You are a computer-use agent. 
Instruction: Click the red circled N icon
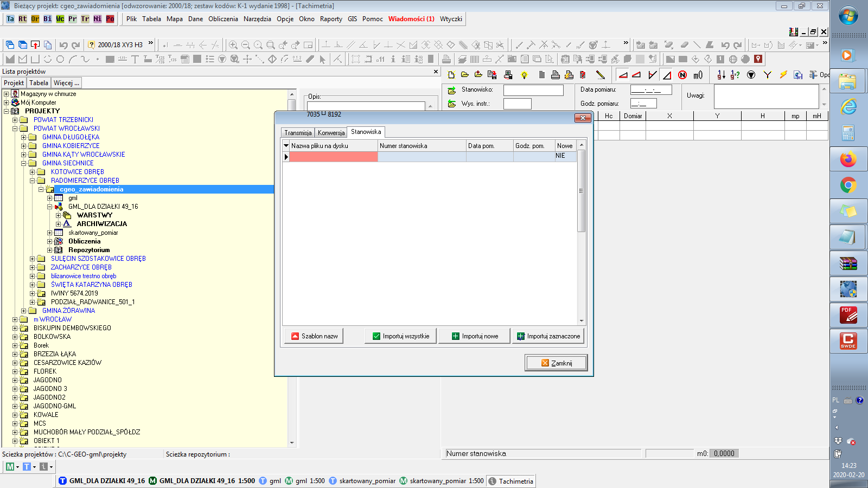pos(682,75)
